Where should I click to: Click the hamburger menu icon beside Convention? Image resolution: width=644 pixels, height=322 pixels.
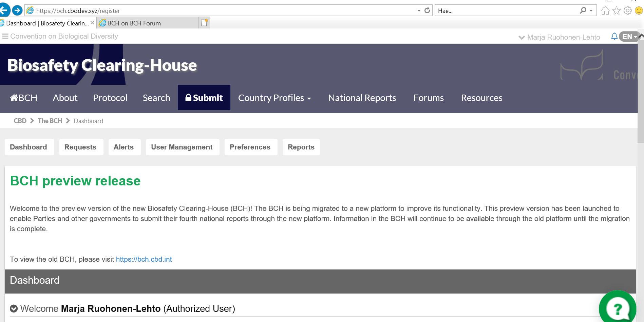[x=5, y=36]
